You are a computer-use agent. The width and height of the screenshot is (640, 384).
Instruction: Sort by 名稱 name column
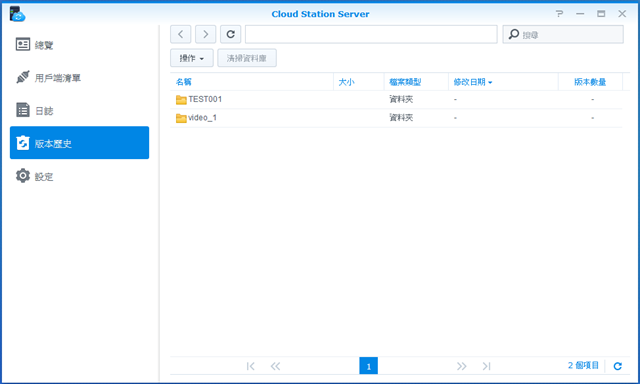[252, 82]
